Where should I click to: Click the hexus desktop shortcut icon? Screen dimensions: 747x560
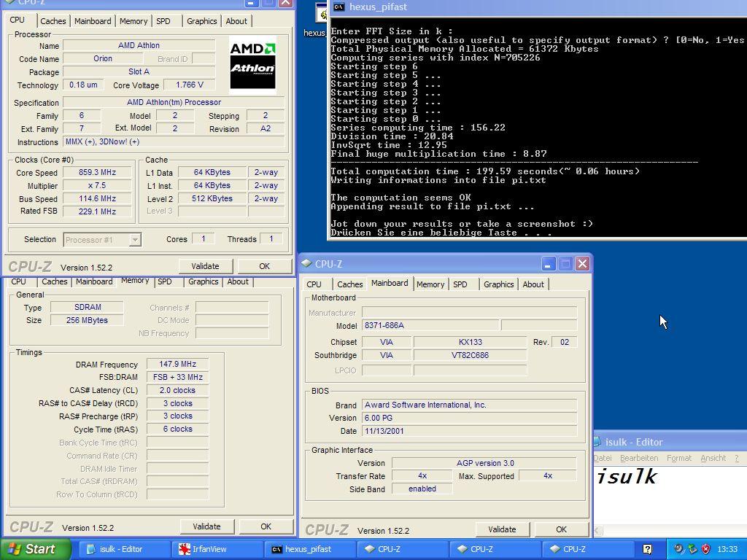pos(322,13)
